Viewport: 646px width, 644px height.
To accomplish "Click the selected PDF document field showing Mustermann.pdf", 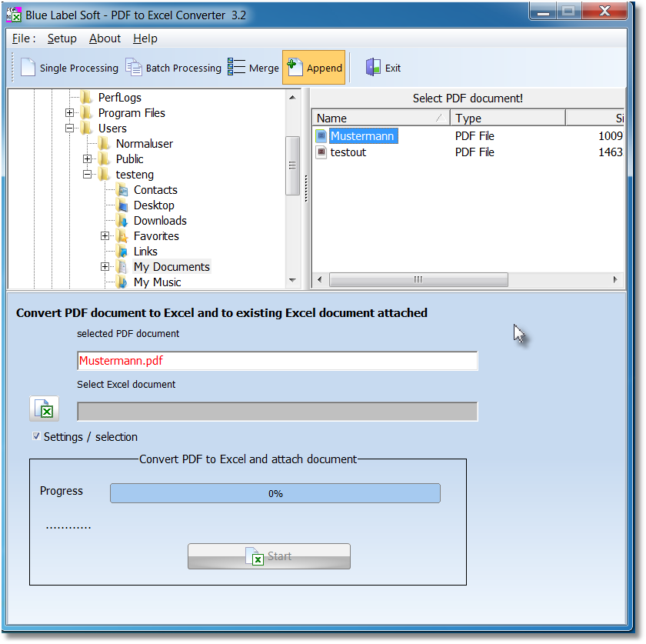I will [x=278, y=361].
